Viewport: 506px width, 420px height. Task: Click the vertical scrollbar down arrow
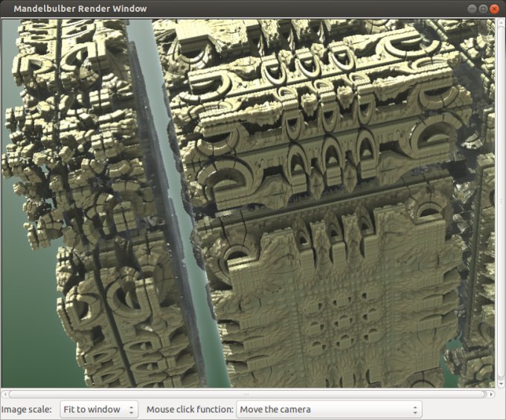point(500,384)
